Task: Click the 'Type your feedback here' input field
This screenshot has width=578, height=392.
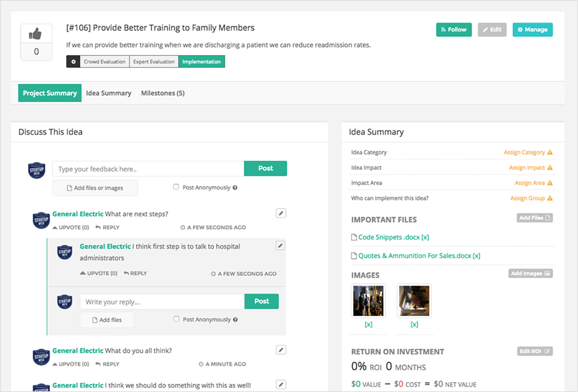Action: coord(148,169)
